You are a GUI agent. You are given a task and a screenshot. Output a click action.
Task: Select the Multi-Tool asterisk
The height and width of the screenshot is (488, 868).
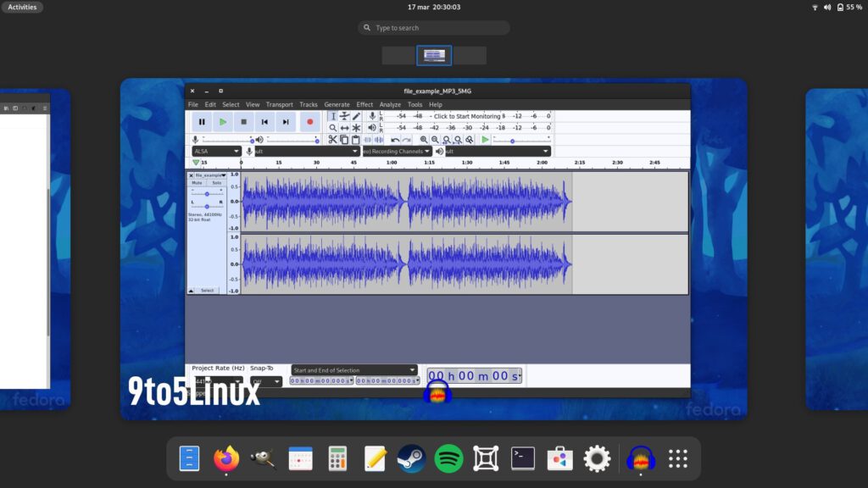click(x=357, y=128)
